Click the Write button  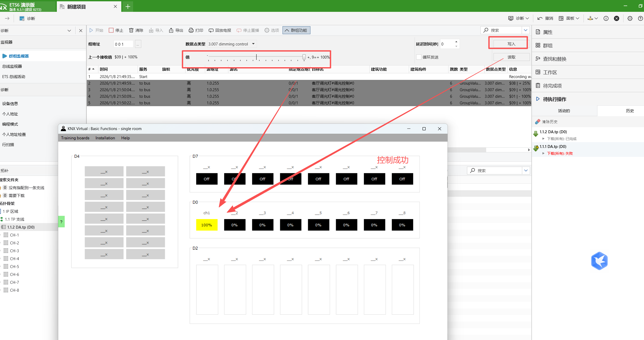point(511,44)
